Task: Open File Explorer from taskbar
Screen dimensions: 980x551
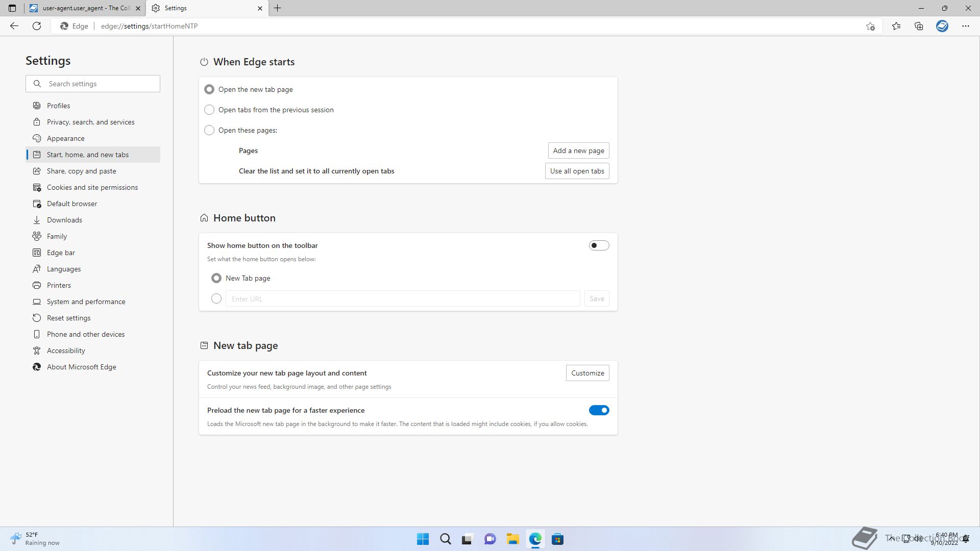Action: (512, 539)
